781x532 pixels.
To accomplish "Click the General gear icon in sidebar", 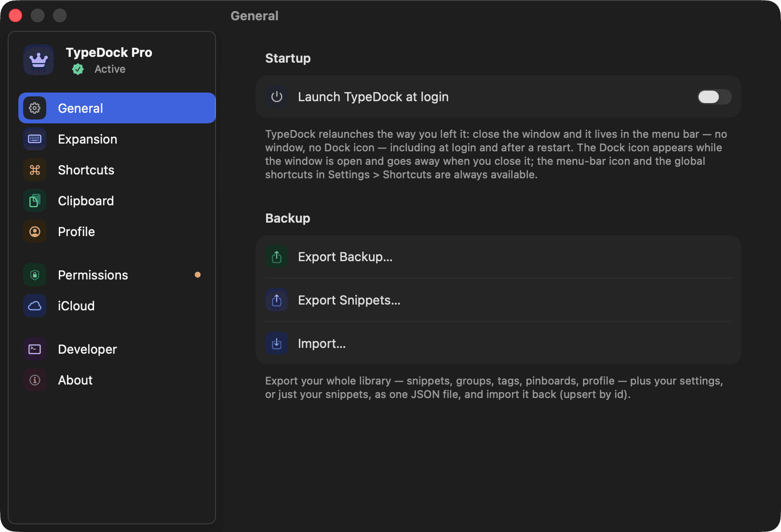I will point(35,108).
